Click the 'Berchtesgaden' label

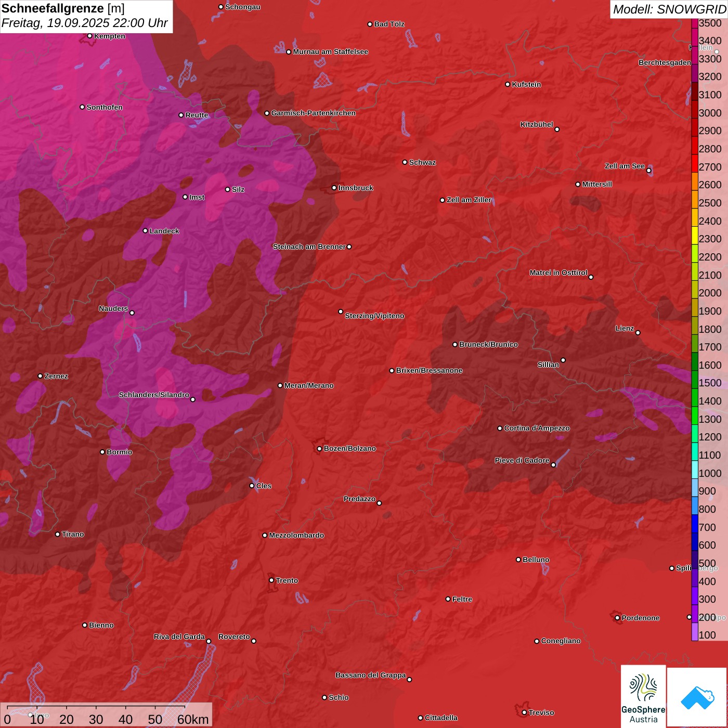[665, 62]
